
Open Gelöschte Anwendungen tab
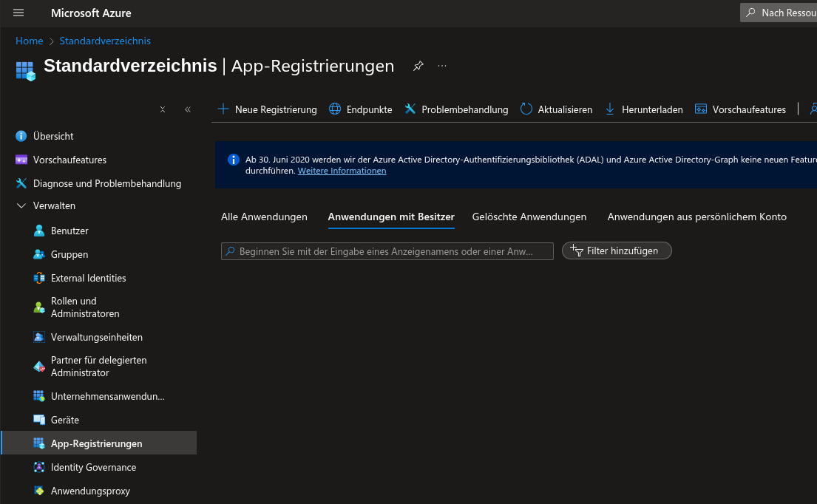click(529, 217)
